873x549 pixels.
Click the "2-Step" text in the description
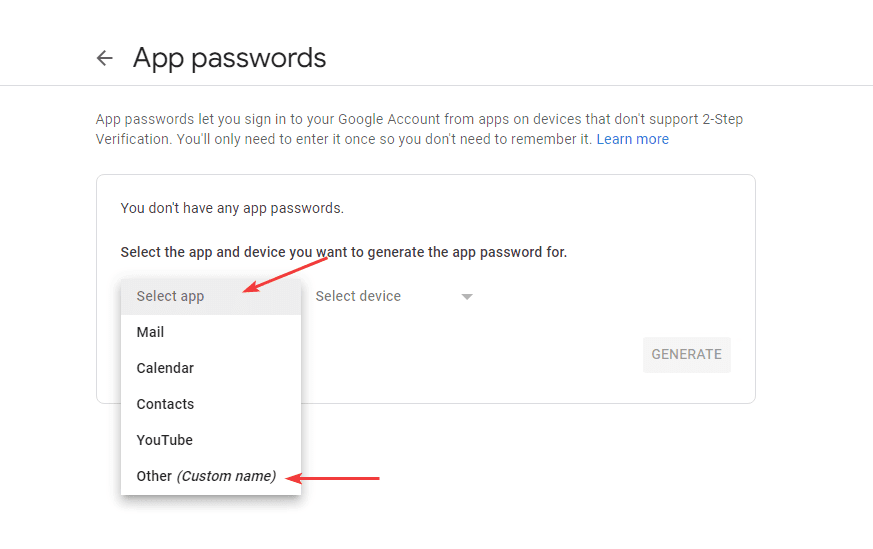point(722,119)
